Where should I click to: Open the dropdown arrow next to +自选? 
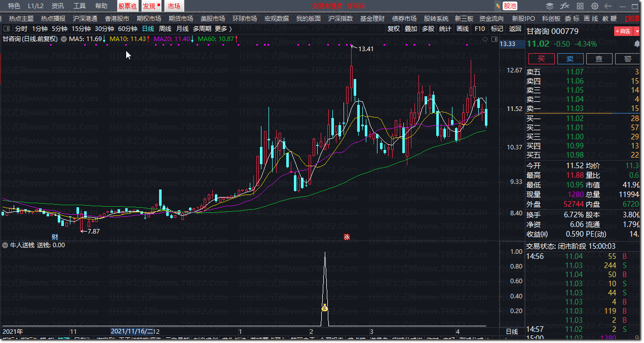click(637, 31)
